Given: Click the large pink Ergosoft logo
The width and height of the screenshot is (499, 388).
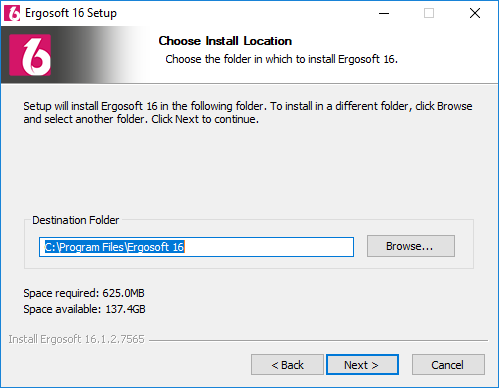Looking at the screenshot, I should click(x=30, y=55).
